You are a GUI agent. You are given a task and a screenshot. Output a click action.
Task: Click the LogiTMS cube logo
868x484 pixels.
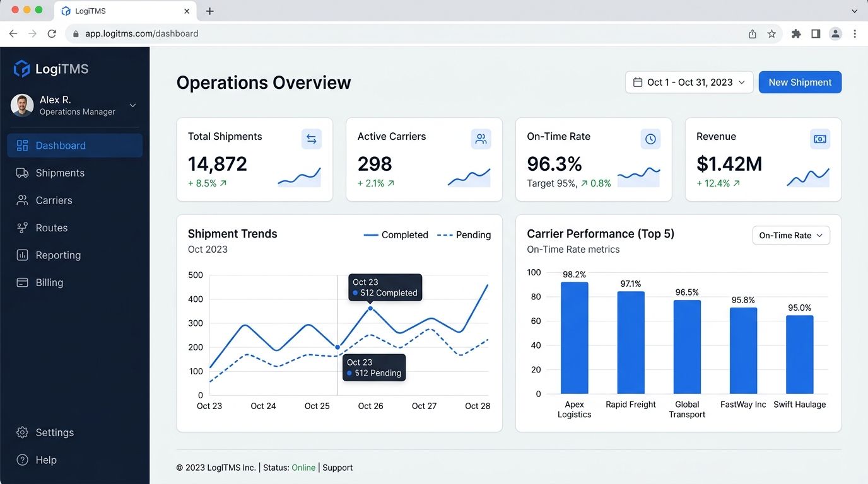pos(21,69)
